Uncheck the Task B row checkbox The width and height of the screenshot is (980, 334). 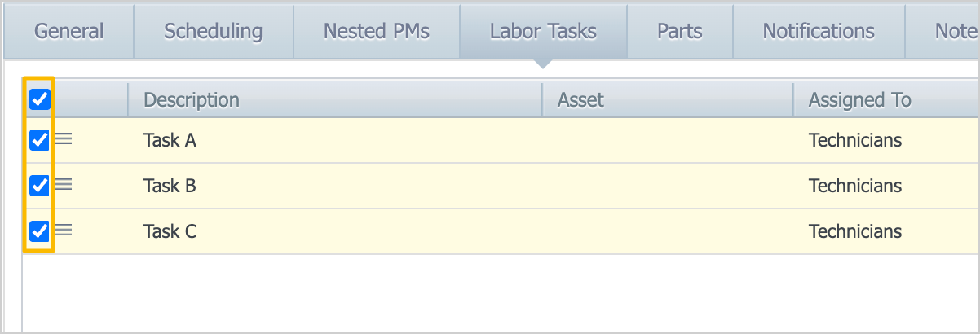[39, 186]
